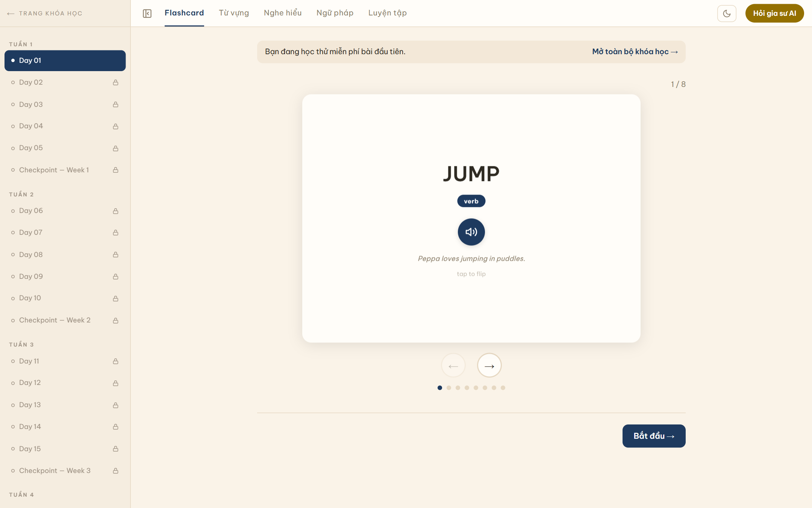Click lock icon on Checkpoint — Week 2

pos(115,320)
